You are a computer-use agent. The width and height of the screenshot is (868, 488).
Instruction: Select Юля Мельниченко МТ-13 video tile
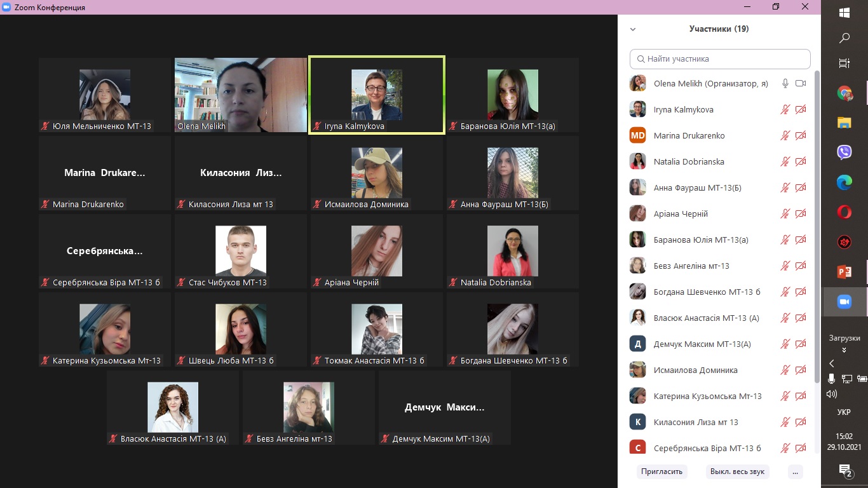coord(104,95)
